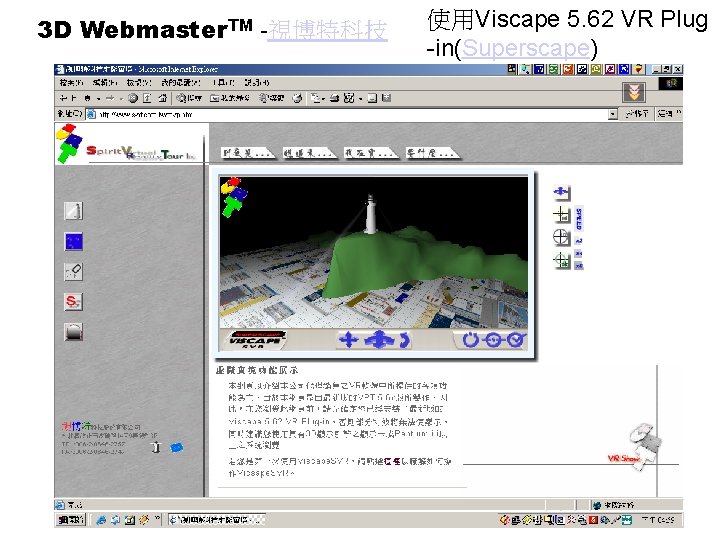
Task: Open the Superscape hyperlink in the heading
Action: pos(526,48)
